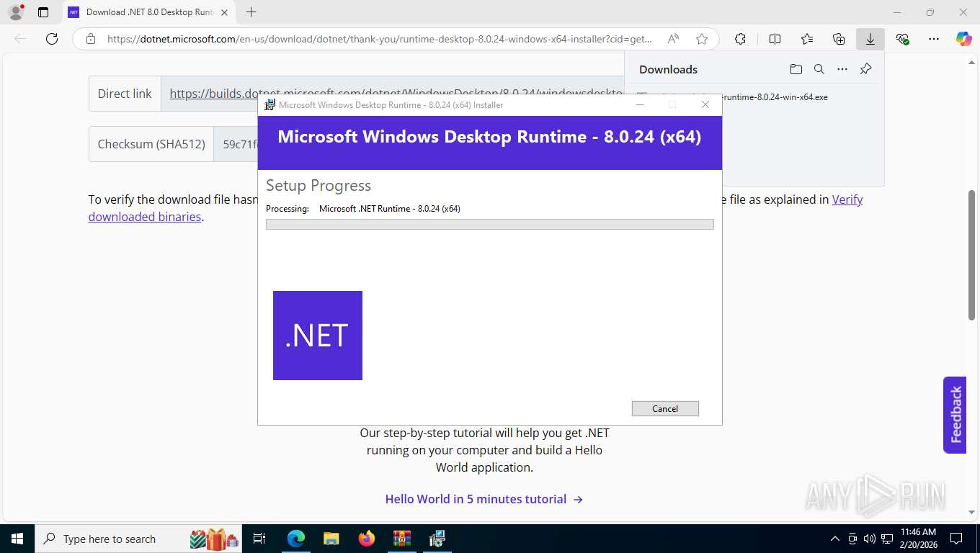The image size is (980, 553).
Task: Open Split screen icon
Action: 775,40
